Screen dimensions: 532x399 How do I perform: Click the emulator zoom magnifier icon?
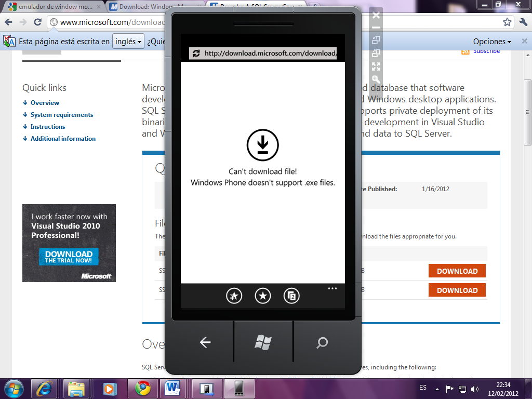tap(376, 79)
